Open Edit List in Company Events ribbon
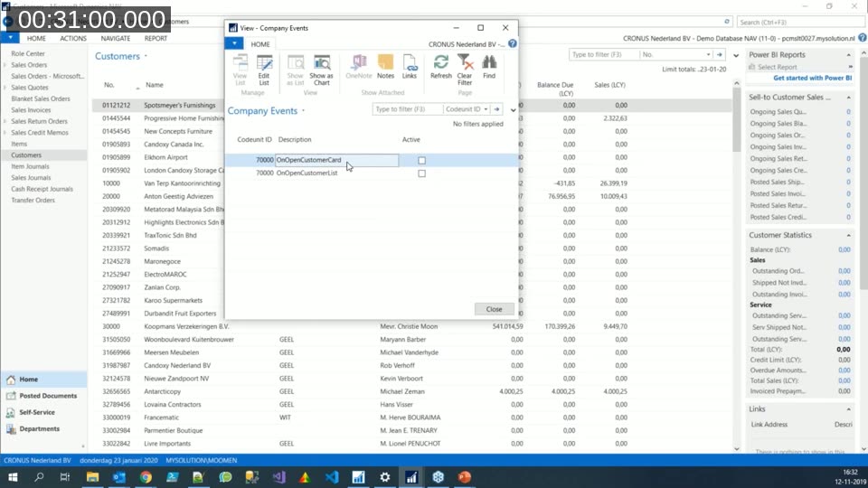868x488 pixels. [x=264, y=70]
